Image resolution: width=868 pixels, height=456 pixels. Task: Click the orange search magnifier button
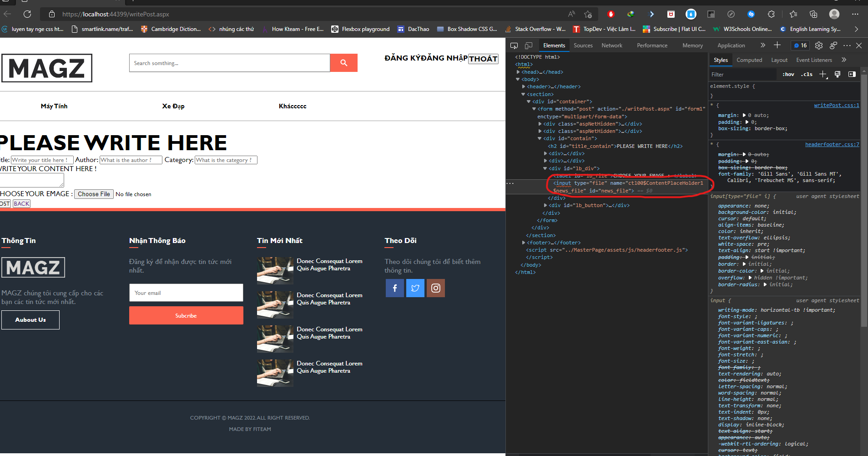pyautogui.click(x=343, y=63)
